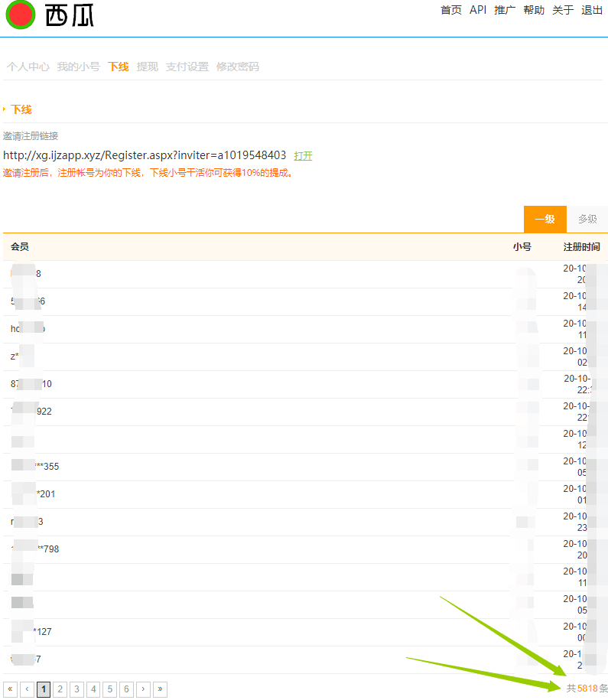This screenshot has width=608, height=700.
Task: Switch to 提现 withdrawal tab
Action: click(148, 67)
